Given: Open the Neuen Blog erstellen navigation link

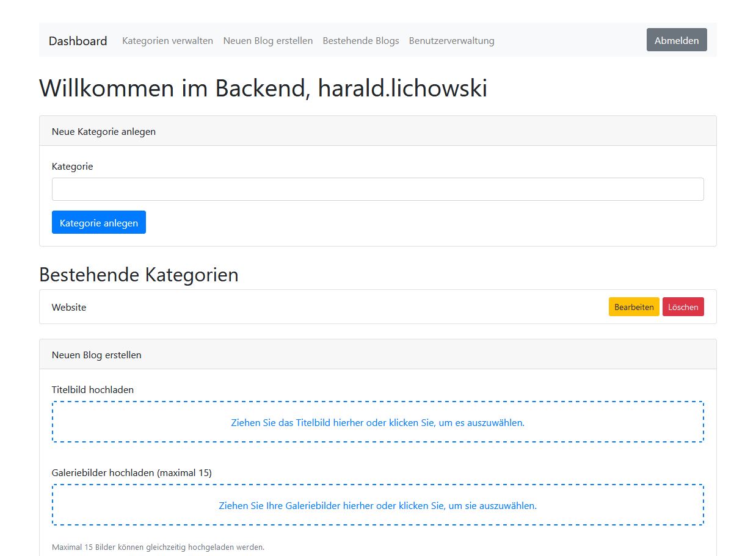Looking at the screenshot, I should pyautogui.click(x=267, y=40).
